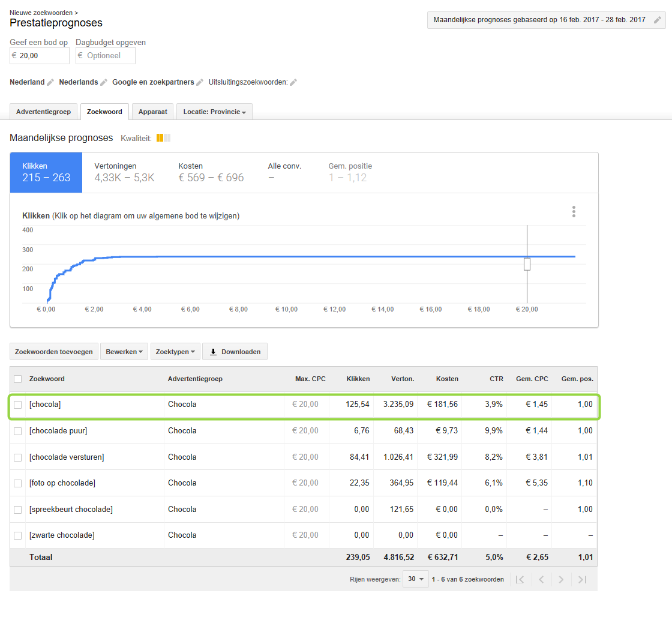
Task: Edit the Max. CPC of [chocola]
Action: pyautogui.click(x=305, y=405)
